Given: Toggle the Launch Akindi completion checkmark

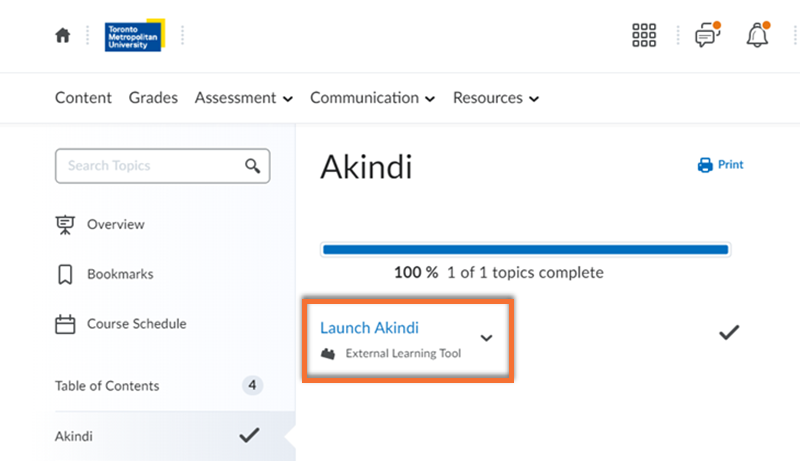Looking at the screenshot, I should pyautogui.click(x=729, y=333).
